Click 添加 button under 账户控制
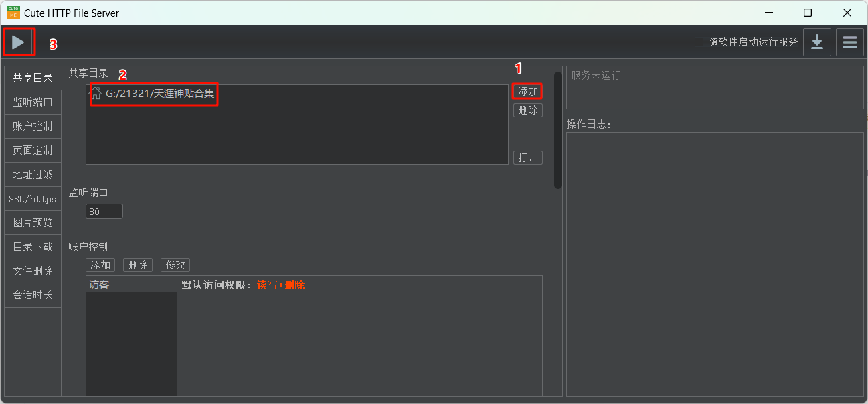868x404 pixels. (100, 265)
